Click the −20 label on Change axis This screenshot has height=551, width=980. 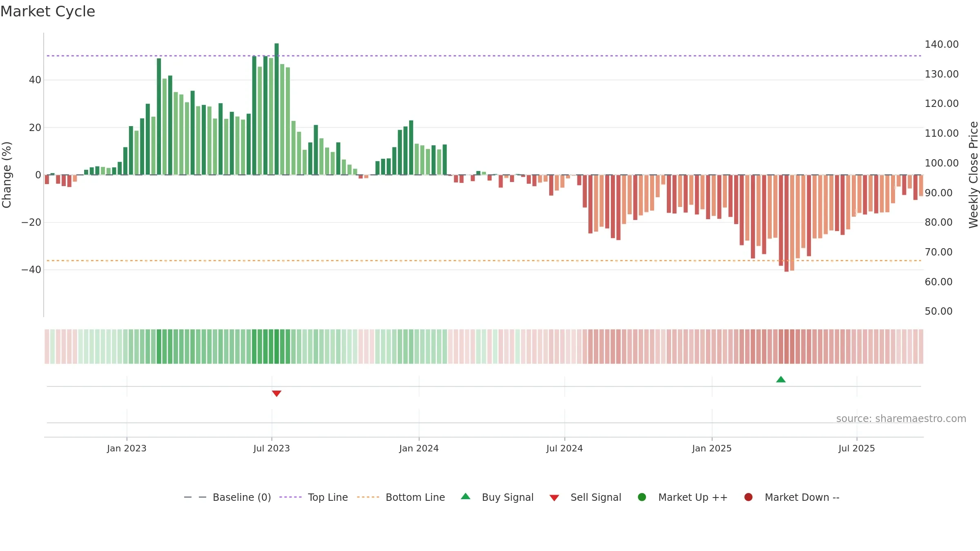tap(31, 222)
